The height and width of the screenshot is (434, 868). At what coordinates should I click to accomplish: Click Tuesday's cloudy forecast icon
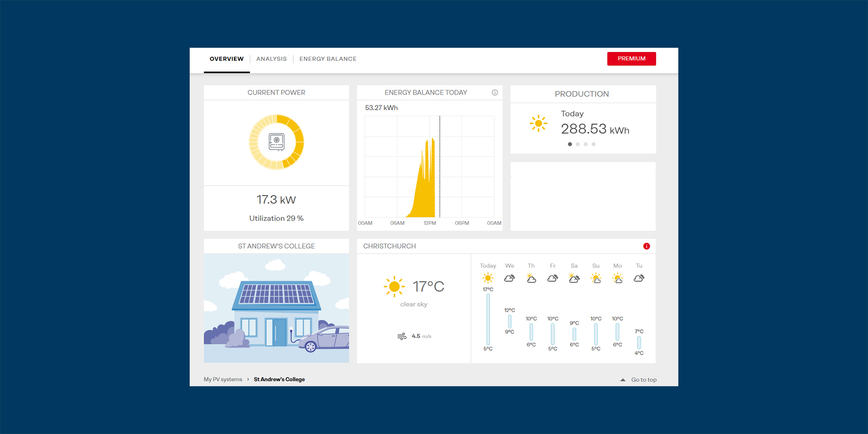pyautogui.click(x=639, y=278)
